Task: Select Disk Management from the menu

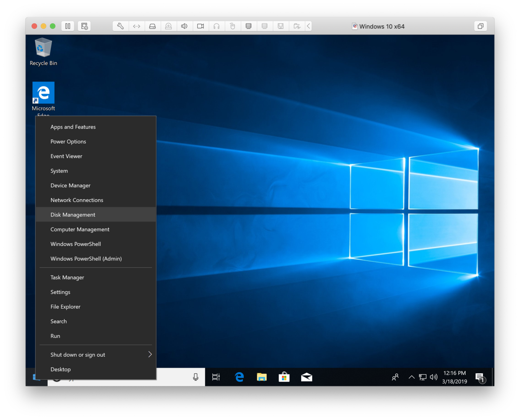Action: [x=72, y=214]
